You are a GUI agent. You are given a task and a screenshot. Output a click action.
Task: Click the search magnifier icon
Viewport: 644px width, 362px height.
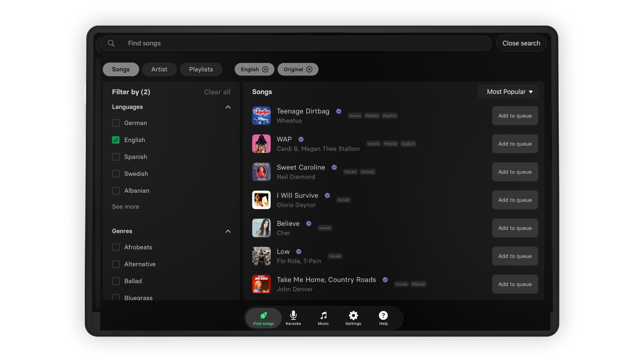[x=111, y=43]
